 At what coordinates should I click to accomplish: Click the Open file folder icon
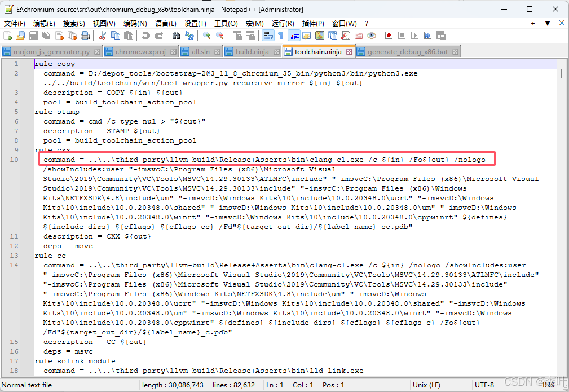coord(20,36)
